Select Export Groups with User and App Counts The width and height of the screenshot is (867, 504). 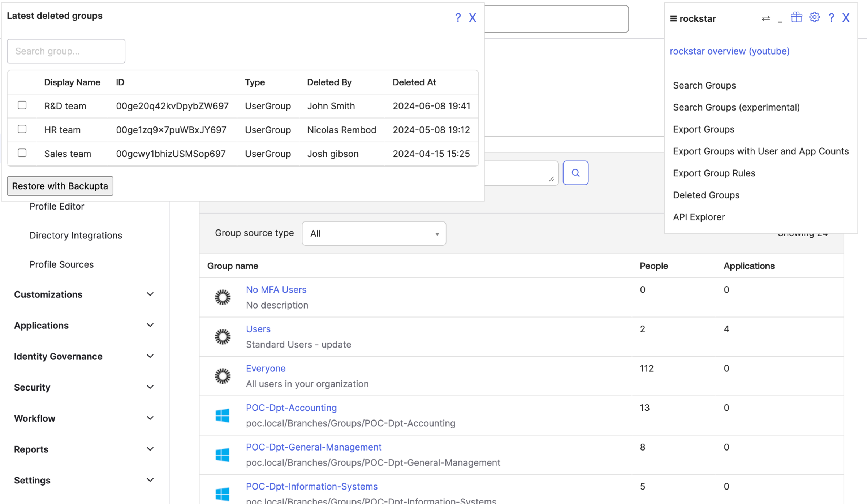[761, 151]
